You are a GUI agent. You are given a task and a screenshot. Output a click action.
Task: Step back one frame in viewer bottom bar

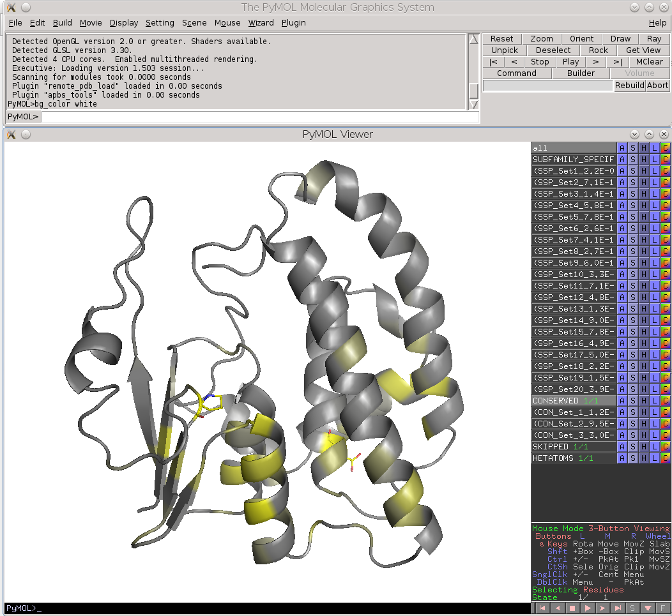(x=557, y=608)
